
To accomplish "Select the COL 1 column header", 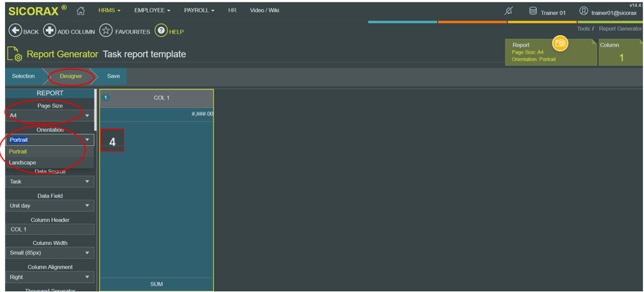I will click(x=157, y=98).
